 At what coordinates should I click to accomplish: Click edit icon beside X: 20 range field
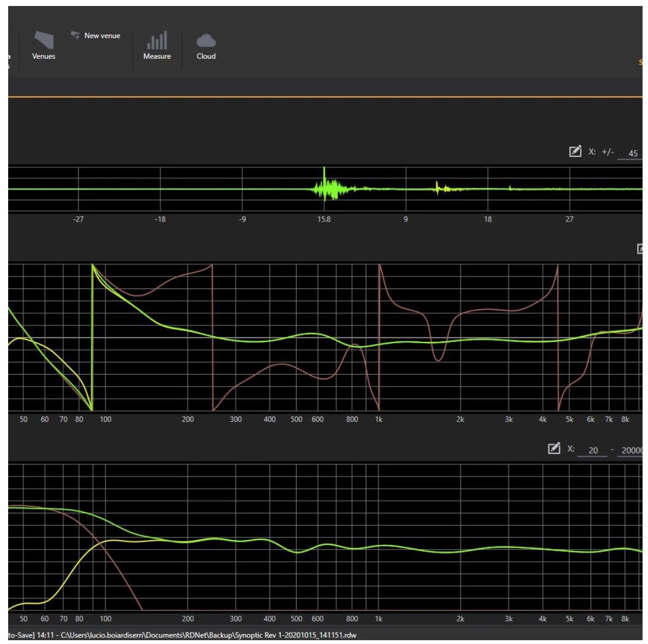pyautogui.click(x=553, y=449)
